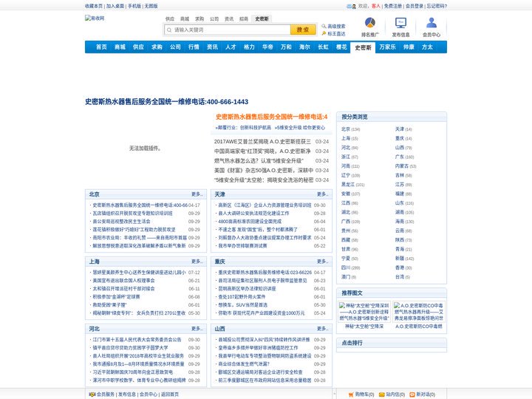This screenshot has width=532, height=399.
Task: Open 格力 in the blue navigation bar
Action: point(249,47)
